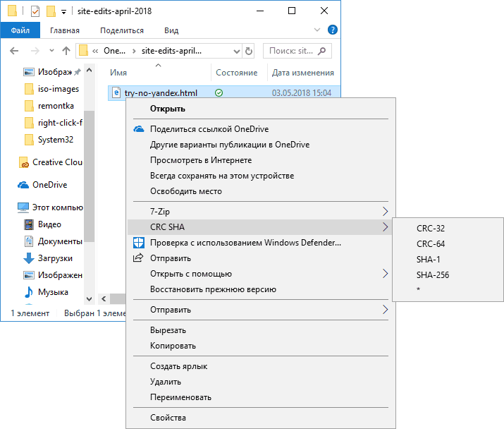Switch to the Вид tab

[x=171, y=30]
